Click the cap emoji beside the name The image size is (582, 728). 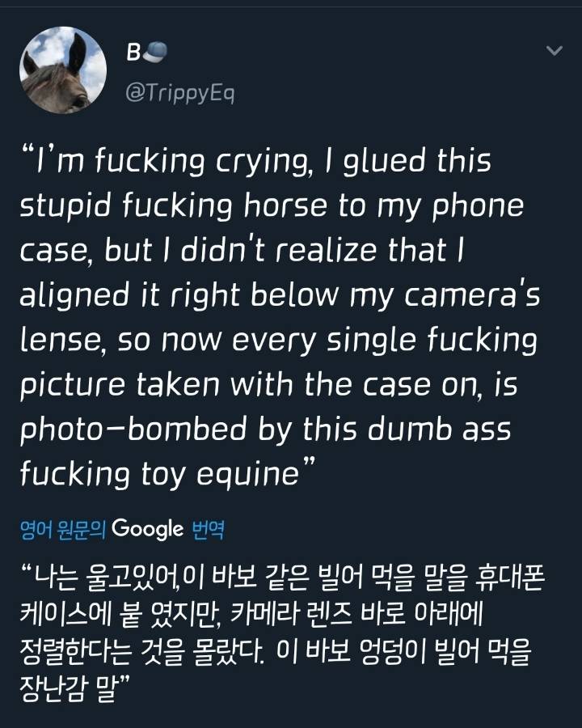(155, 54)
